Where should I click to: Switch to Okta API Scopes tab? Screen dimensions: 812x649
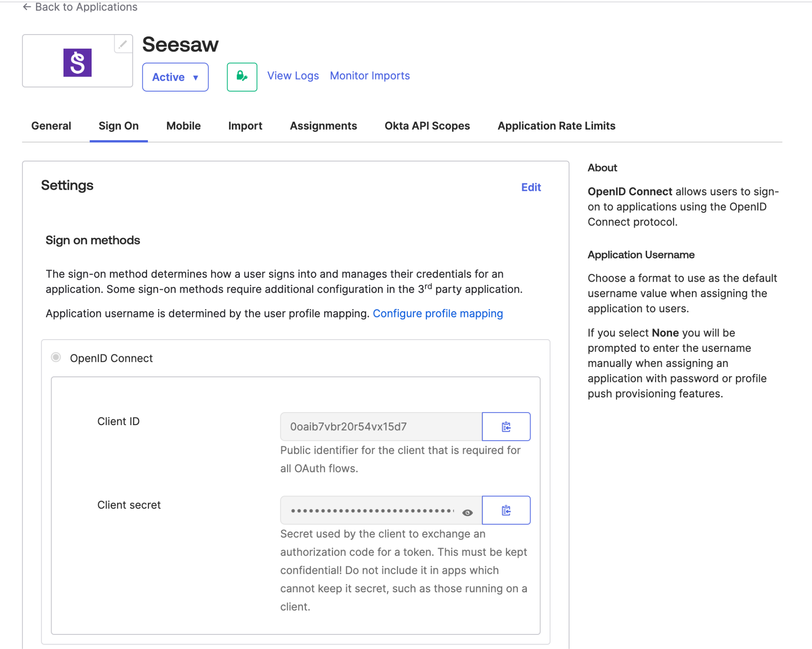[427, 126]
